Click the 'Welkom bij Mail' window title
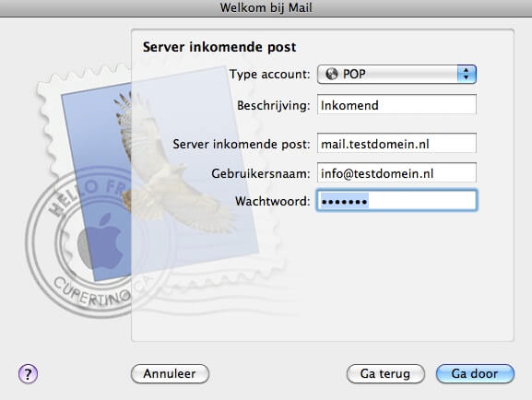Image resolution: width=532 pixels, height=400 pixels. click(266, 7)
